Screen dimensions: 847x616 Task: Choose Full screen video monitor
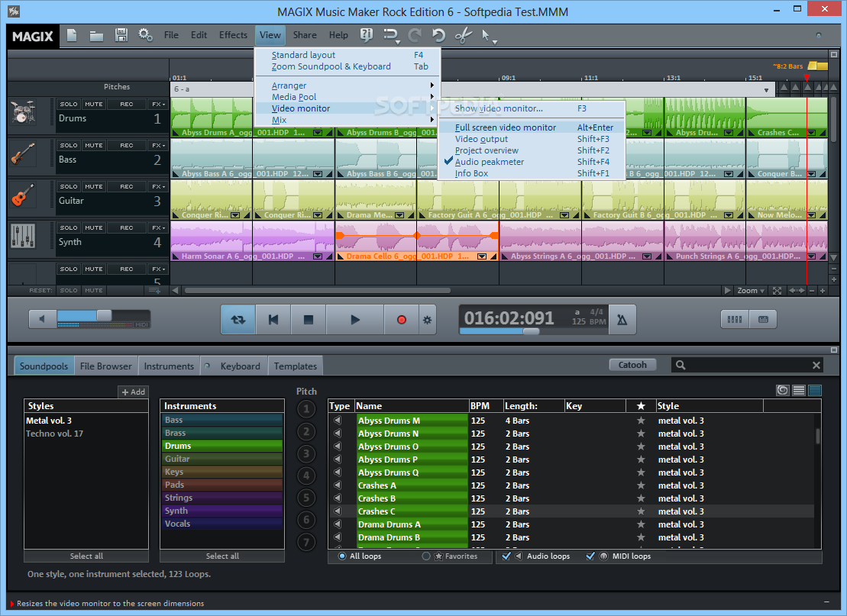[x=532, y=127]
